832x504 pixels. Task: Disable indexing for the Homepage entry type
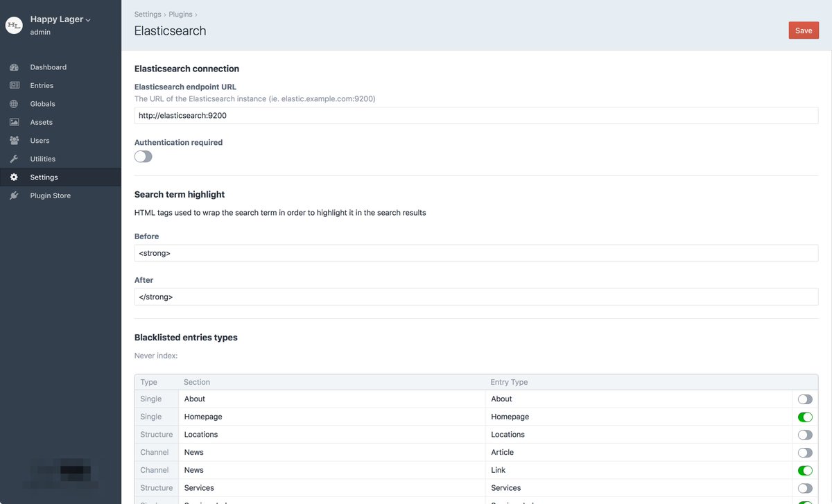[x=804, y=417]
